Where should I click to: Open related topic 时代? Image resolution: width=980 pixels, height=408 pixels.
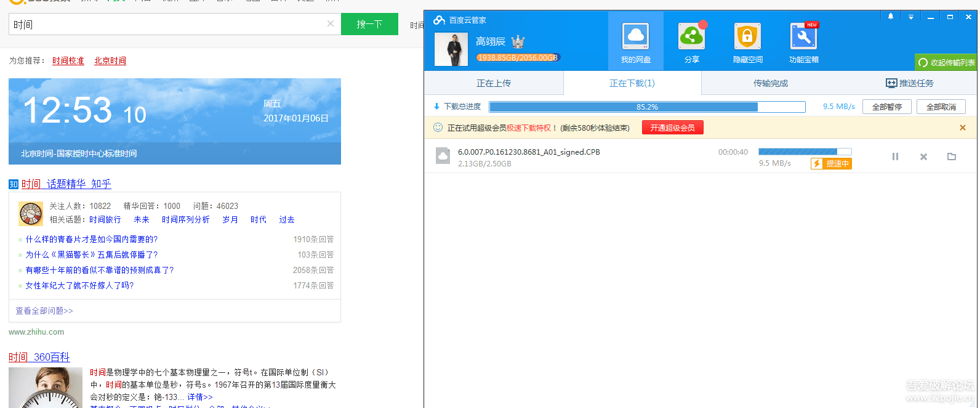(259, 219)
